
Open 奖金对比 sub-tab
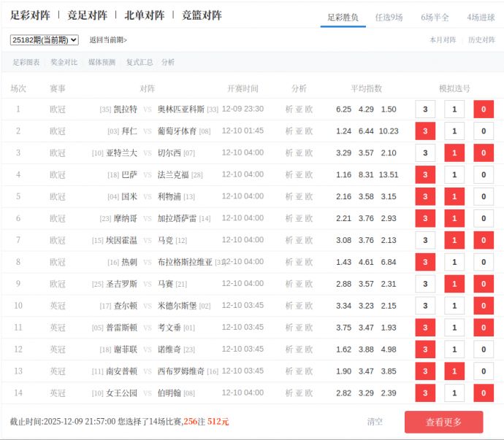click(64, 63)
